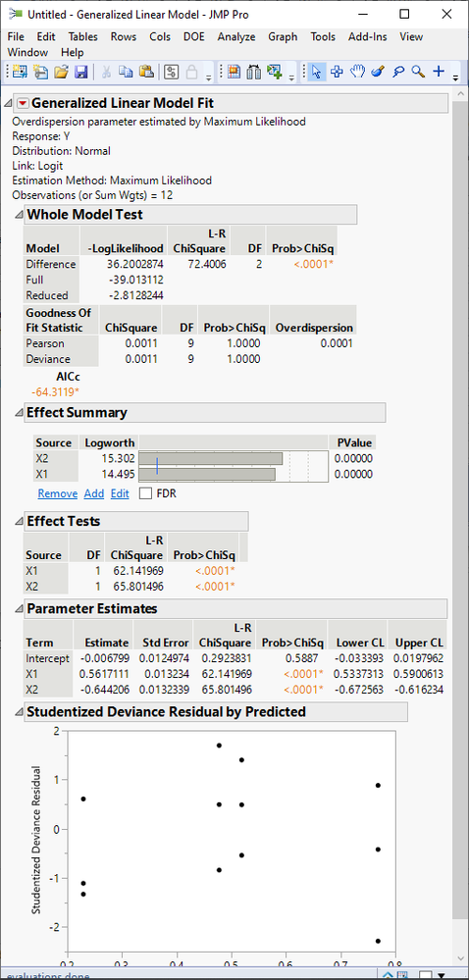Click the Add link in Effect Summary

pos(94,493)
